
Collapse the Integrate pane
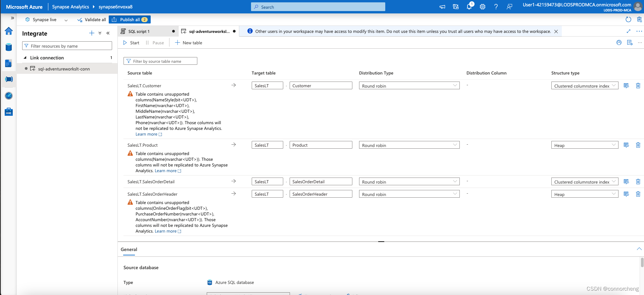pos(108,33)
